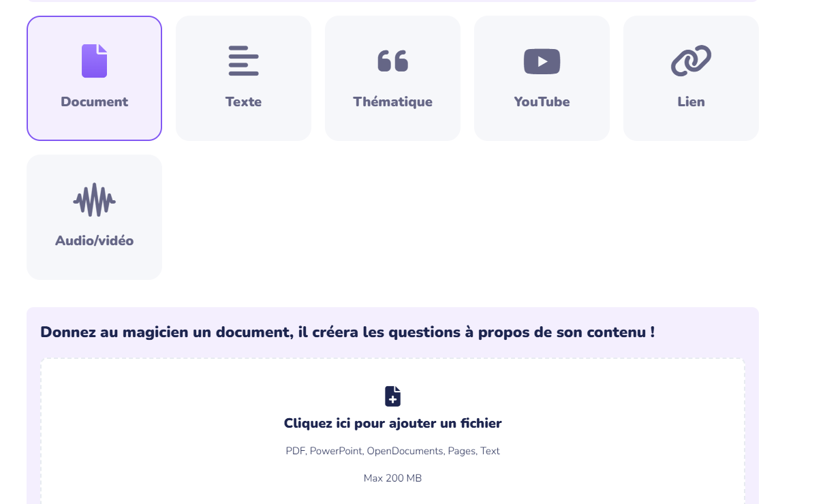Select the YouTube source label
Screen dimensions: 825x504
[542, 101]
